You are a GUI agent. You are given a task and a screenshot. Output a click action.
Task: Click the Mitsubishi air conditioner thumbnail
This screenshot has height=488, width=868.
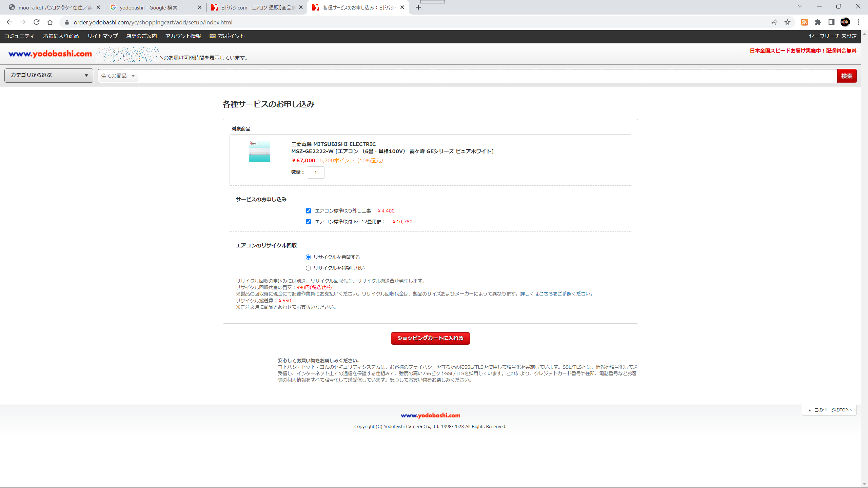click(260, 151)
